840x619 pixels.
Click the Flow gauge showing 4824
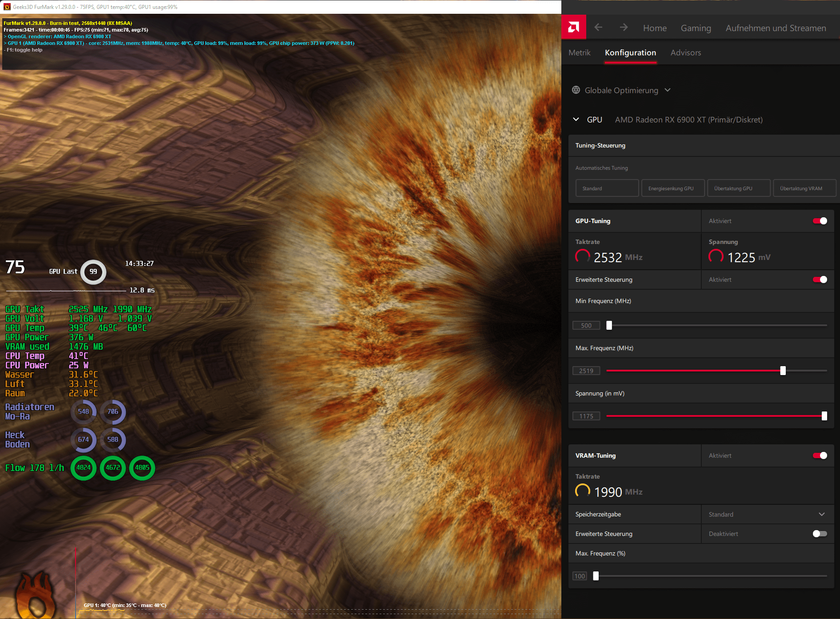coord(84,468)
